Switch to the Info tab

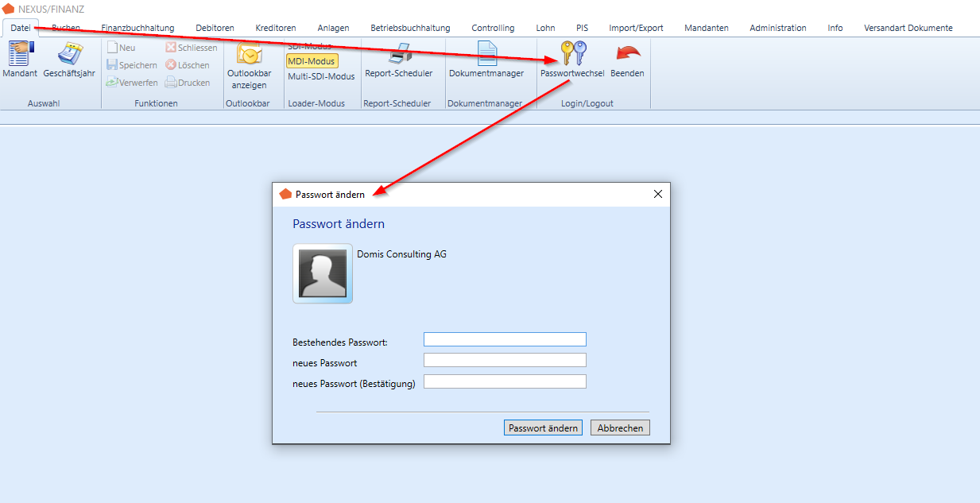(835, 28)
